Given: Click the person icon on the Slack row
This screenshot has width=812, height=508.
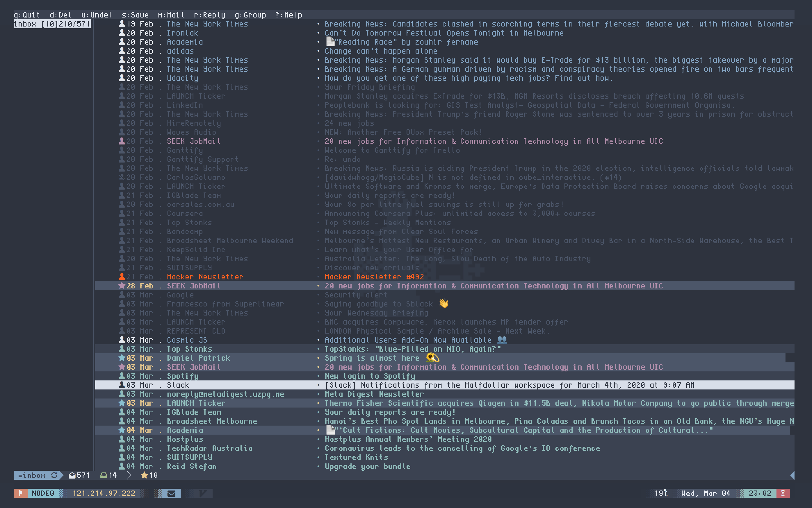Looking at the screenshot, I should [x=122, y=385].
